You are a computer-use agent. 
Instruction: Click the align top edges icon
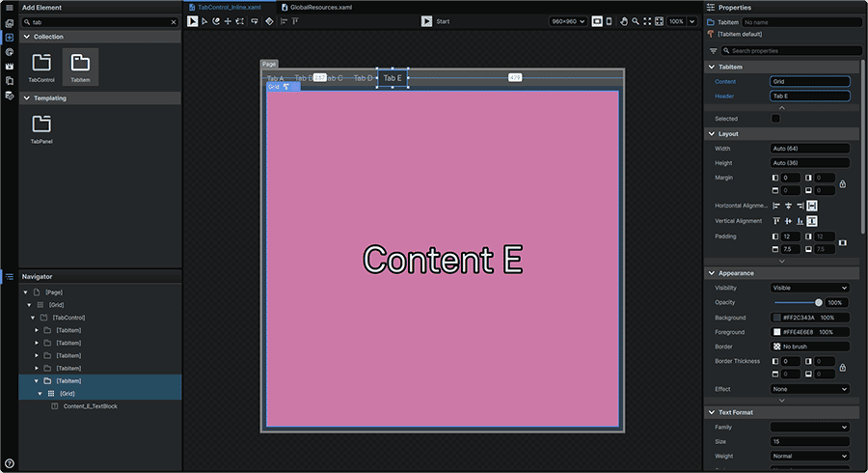click(x=295, y=21)
